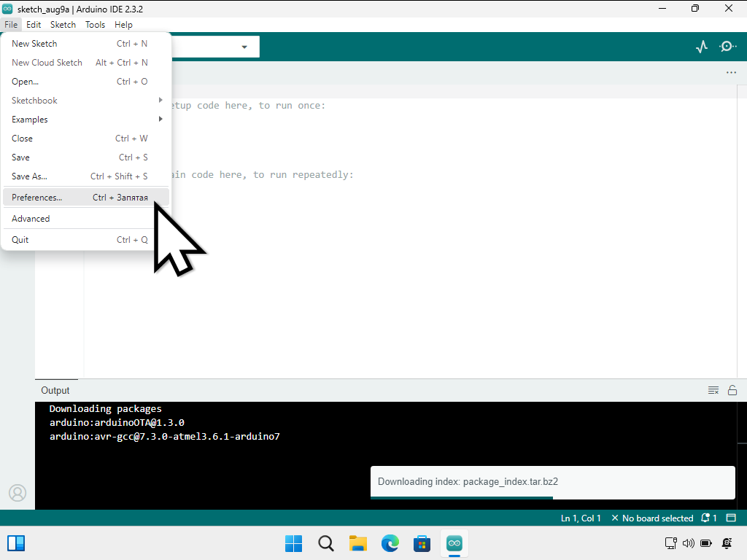This screenshot has height=560, width=747.
Task: Click the Arduino logo in the title bar
Action: 7,9
